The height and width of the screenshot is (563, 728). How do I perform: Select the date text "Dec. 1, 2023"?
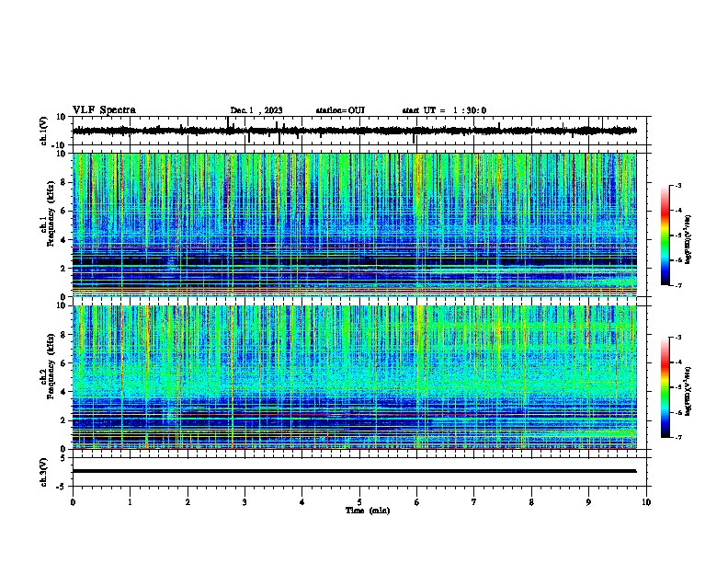pyautogui.click(x=256, y=110)
